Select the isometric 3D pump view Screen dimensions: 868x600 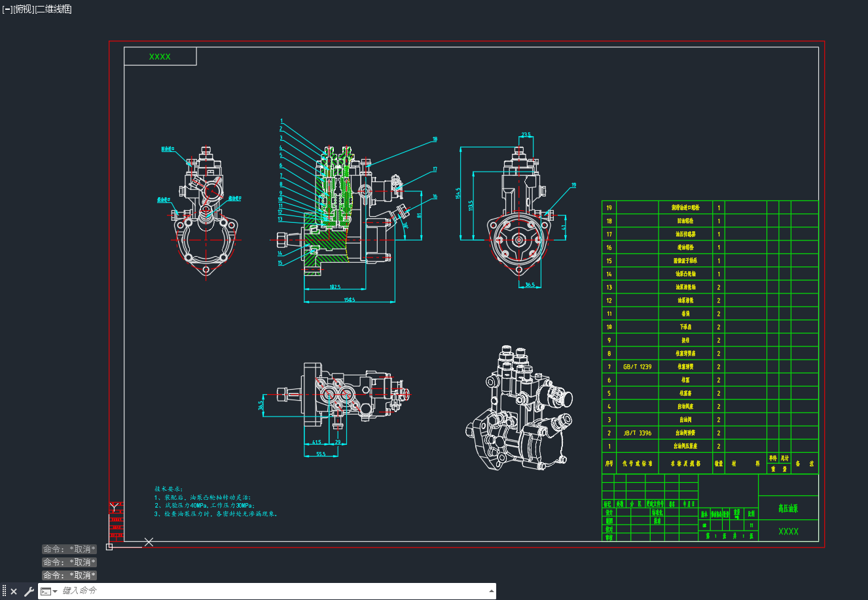520,409
